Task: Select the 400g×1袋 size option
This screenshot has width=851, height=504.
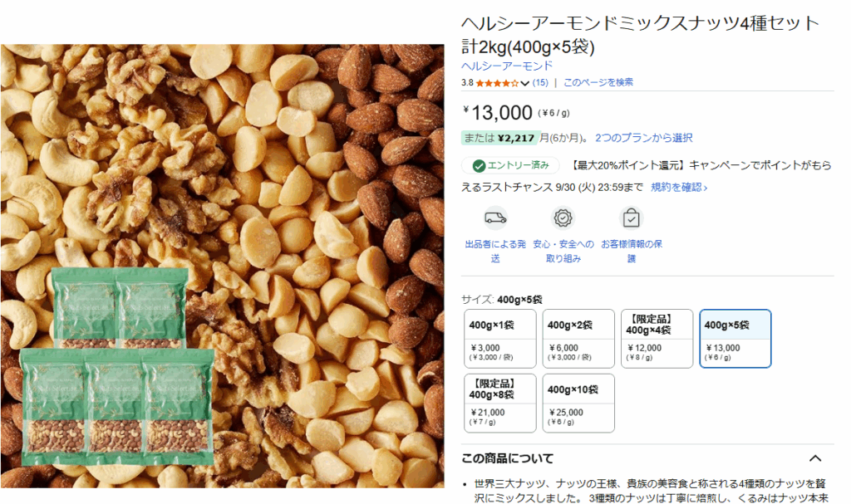Action: coord(499,339)
